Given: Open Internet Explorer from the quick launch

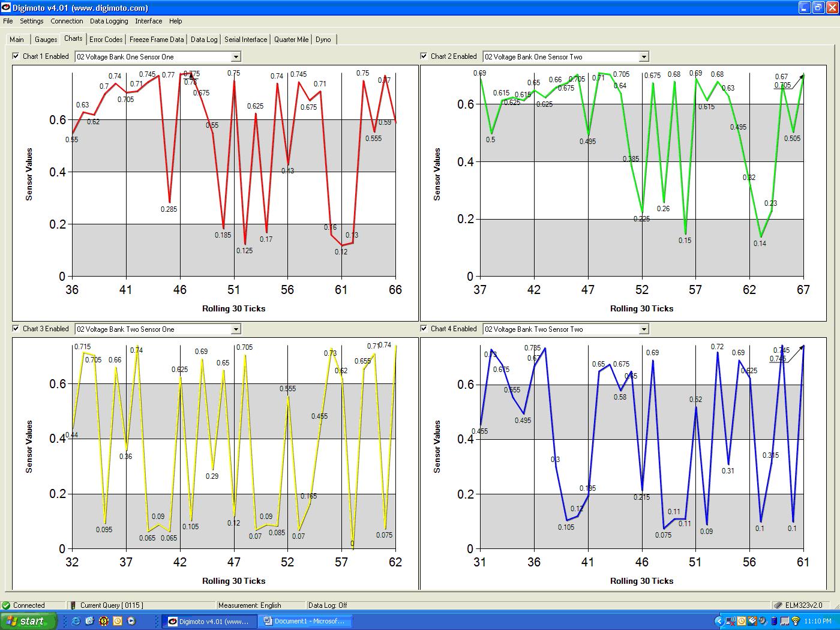Looking at the screenshot, I should click(x=76, y=621).
